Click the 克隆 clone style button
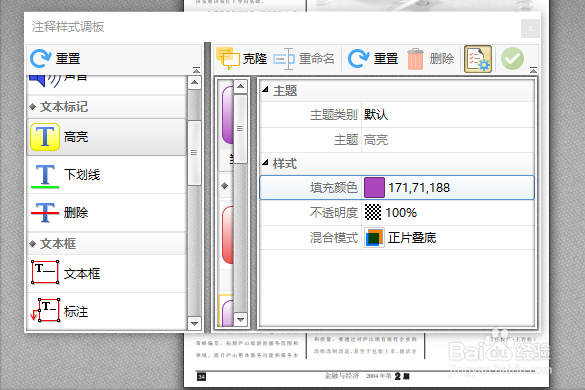Screen dimensions: 585x390 click(242, 59)
